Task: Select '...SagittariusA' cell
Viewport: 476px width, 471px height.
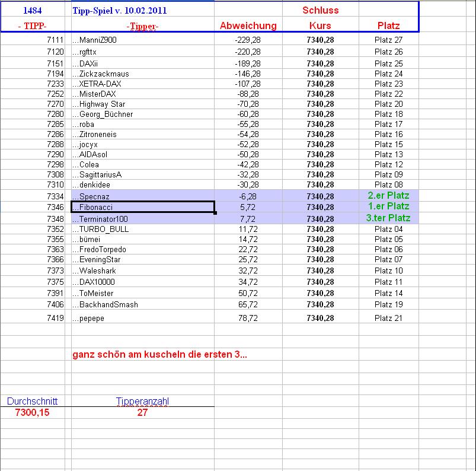Action: pos(143,174)
